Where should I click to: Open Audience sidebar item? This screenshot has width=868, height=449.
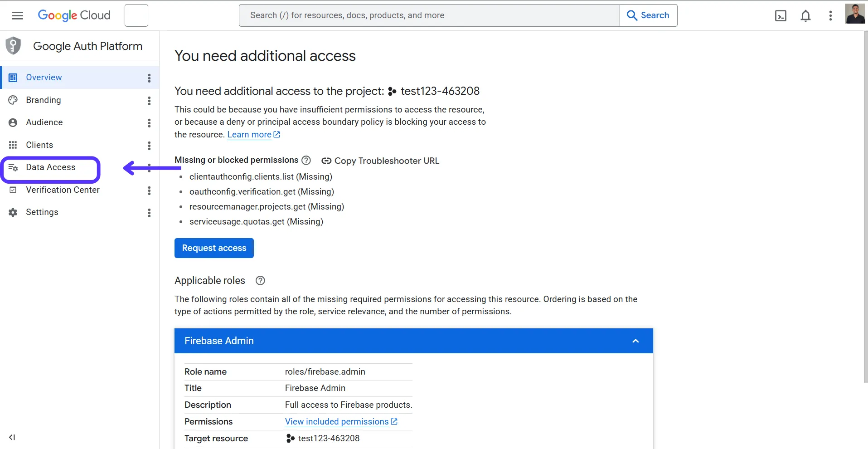(x=44, y=122)
